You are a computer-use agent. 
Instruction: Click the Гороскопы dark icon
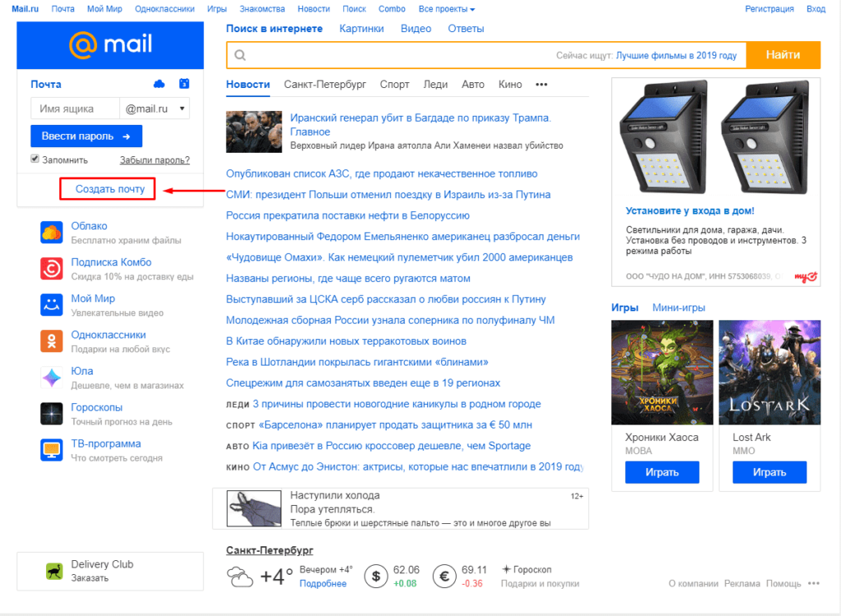click(52, 413)
